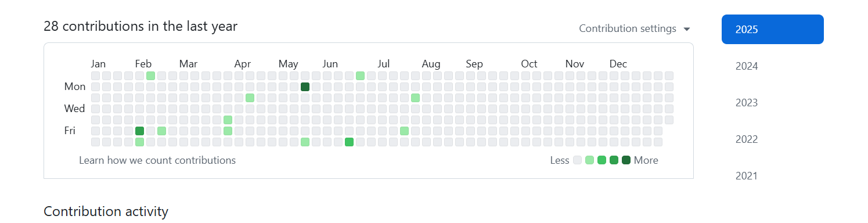Click the gray legend swatch next to Less
The image size is (868, 223).
pyautogui.click(x=577, y=160)
